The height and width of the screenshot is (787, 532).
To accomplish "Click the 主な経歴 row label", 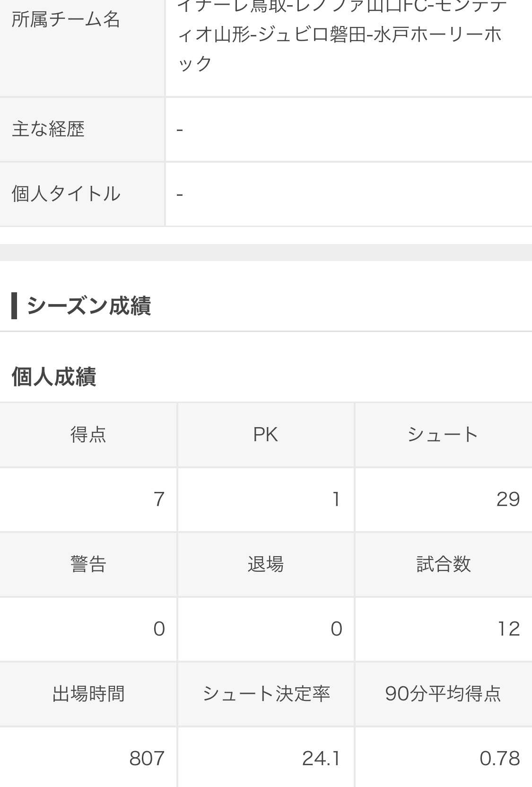I will click(x=48, y=129).
